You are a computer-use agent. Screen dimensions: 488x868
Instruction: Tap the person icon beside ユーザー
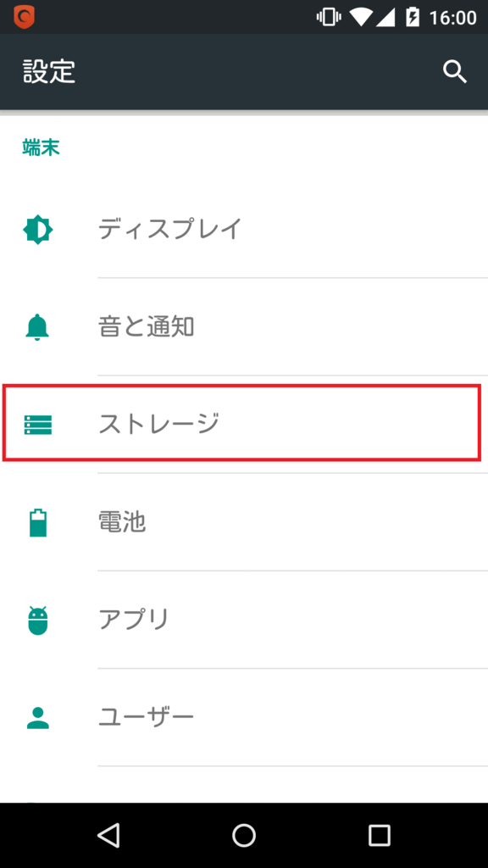tap(38, 716)
